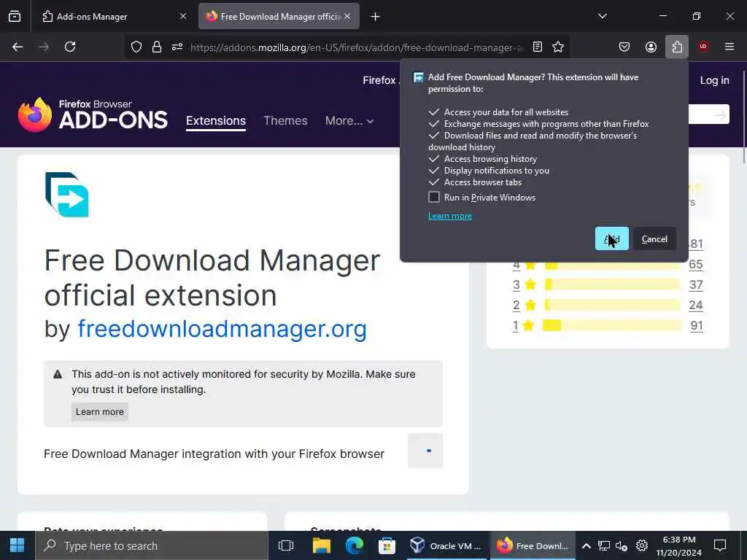Image resolution: width=747 pixels, height=560 pixels.
Task: Click the loading install button placeholder
Action: (425, 451)
